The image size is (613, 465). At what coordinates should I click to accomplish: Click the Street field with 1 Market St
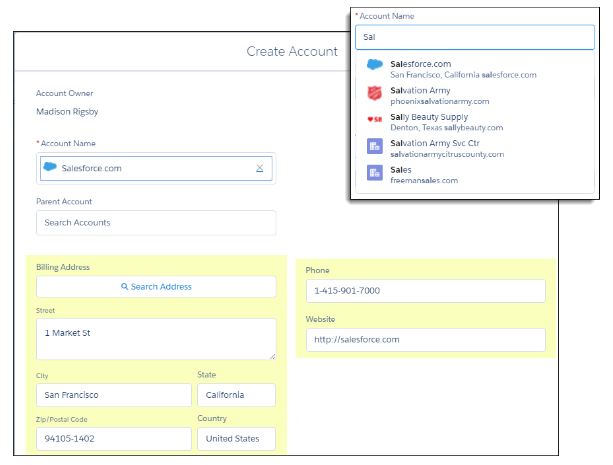click(x=156, y=339)
